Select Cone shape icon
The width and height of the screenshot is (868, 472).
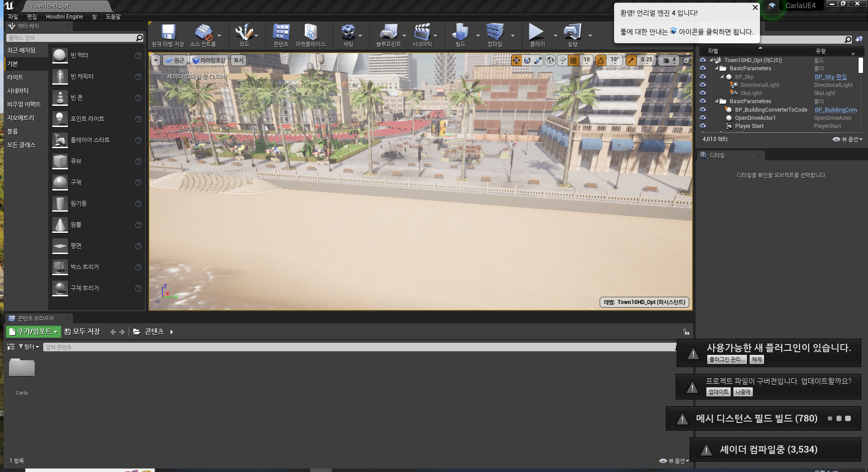(x=60, y=225)
